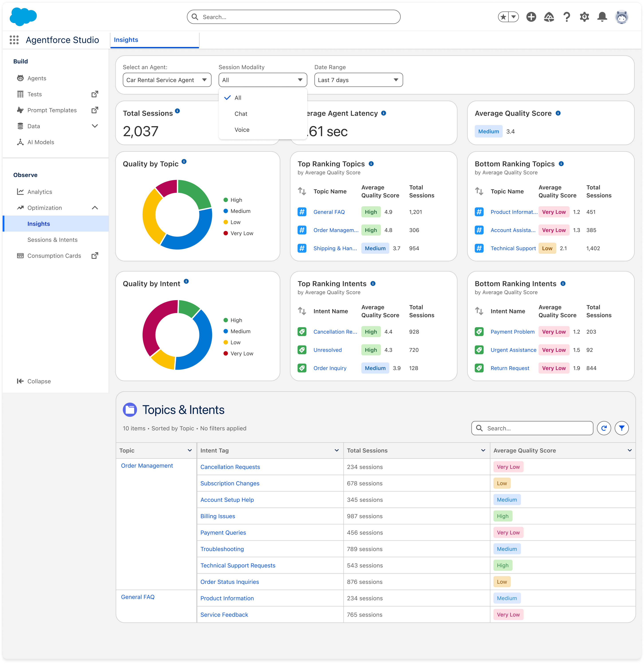Open the App Launcher dots grid
The width and height of the screenshot is (644, 664).
coord(14,40)
